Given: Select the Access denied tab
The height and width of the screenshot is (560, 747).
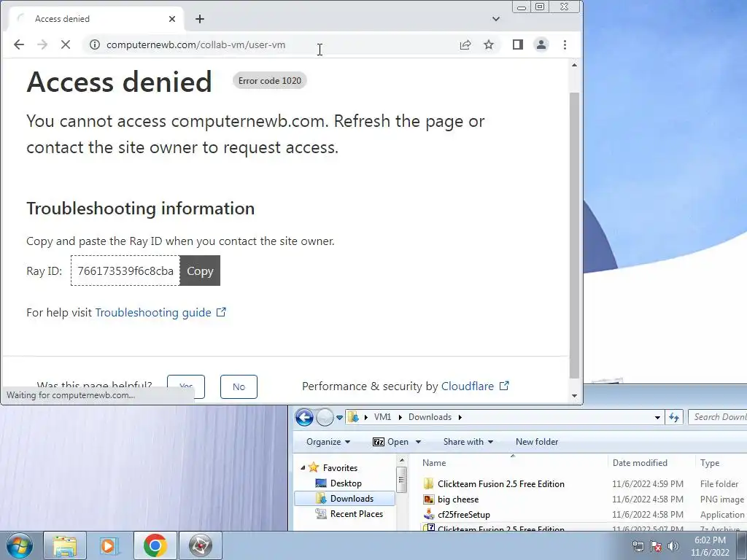Looking at the screenshot, I should [96, 19].
